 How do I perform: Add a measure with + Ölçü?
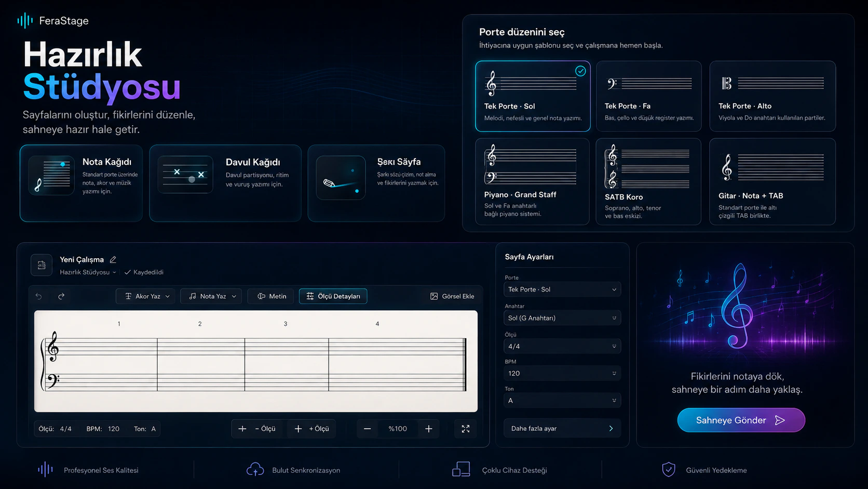click(311, 429)
